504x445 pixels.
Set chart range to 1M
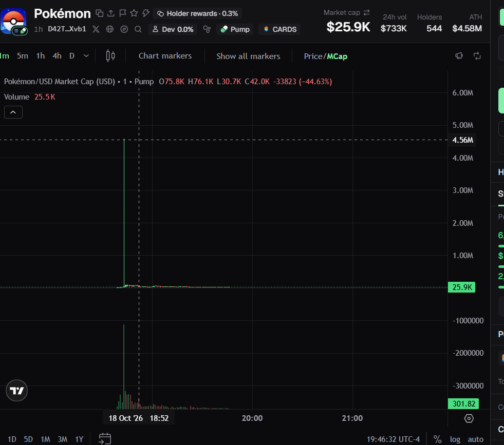45,439
